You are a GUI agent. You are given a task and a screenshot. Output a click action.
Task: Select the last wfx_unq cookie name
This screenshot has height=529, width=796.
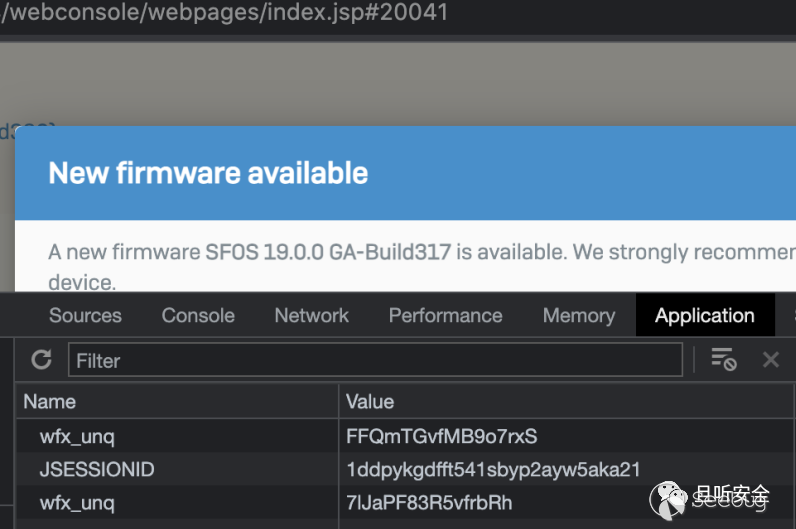(x=77, y=502)
